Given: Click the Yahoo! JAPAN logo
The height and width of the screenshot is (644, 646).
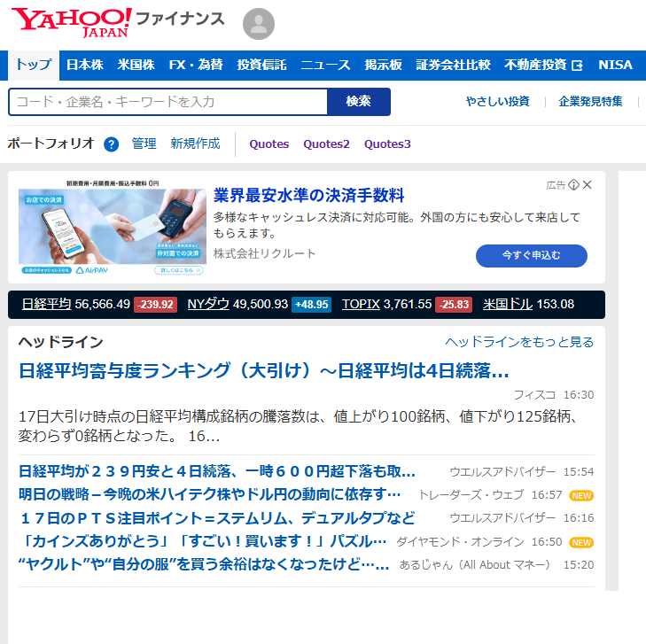Looking at the screenshot, I should click(x=71, y=22).
